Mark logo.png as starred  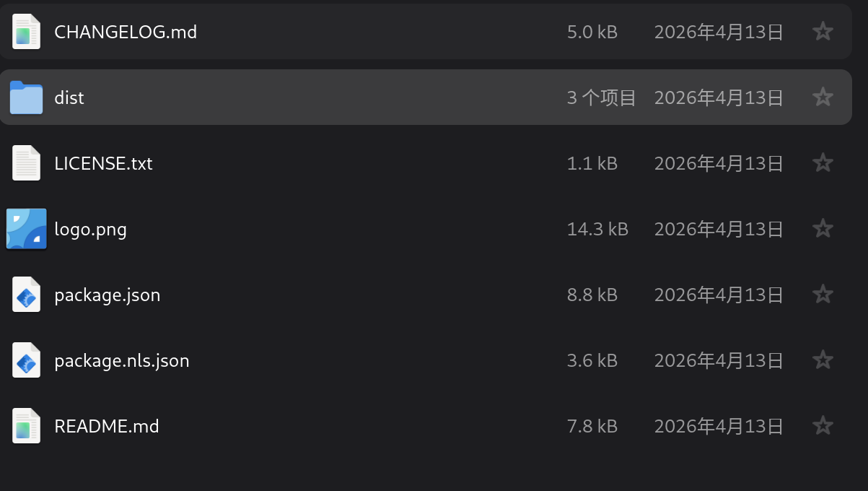823,229
